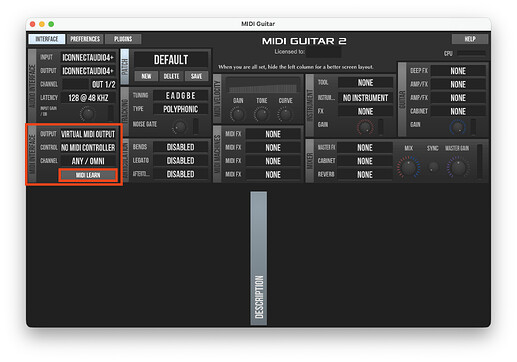Click the Sync knob in Mixer
This screenshot has height=362, width=517.
coord(433,167)
